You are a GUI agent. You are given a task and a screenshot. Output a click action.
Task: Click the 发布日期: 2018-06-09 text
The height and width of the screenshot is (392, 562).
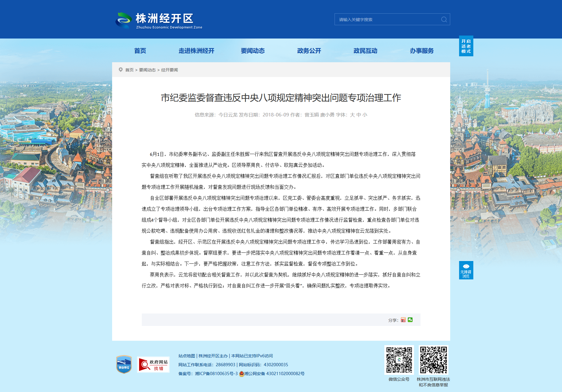(264, 115)
